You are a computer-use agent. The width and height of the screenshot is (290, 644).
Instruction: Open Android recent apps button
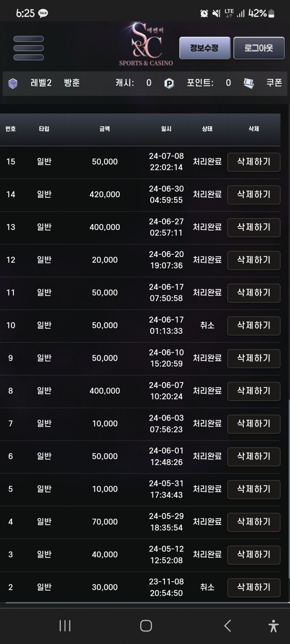pyautogui.click(x=65, y=626)
